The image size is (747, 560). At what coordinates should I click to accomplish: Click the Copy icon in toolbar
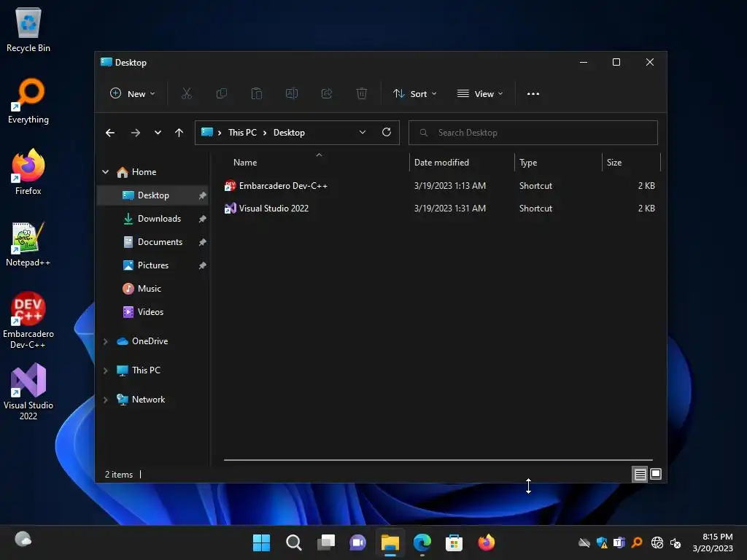(x=222, y=94)
